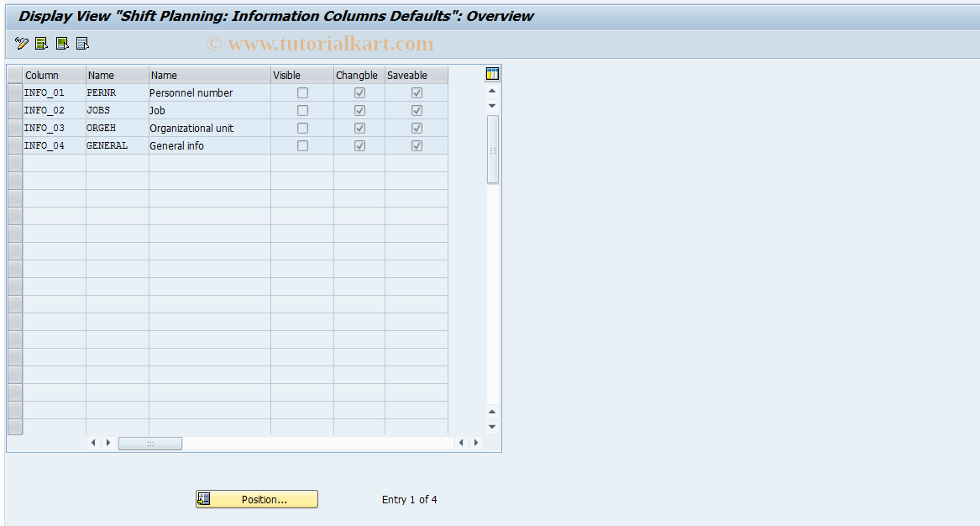Toggle Visible checkbox for INFO_04 GENERAL
This screenshot has width=980, height=526.
(302, 145)
